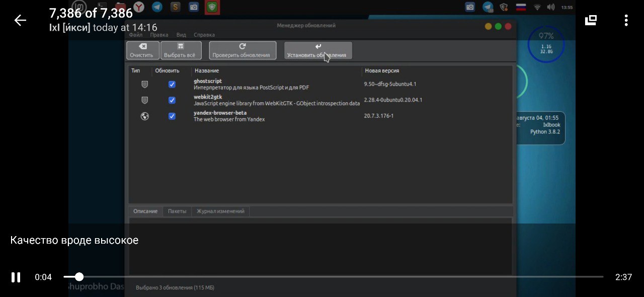The width and height of the screenshot is (644, 297).
Task: Sort by the Обновить column header
Action: (167, 70)
